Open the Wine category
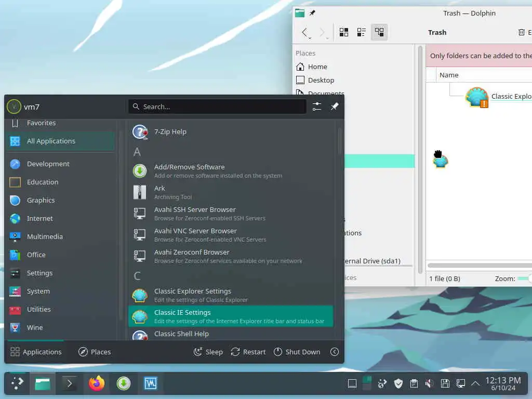The image size is (532, 399). tap(60, 327)
